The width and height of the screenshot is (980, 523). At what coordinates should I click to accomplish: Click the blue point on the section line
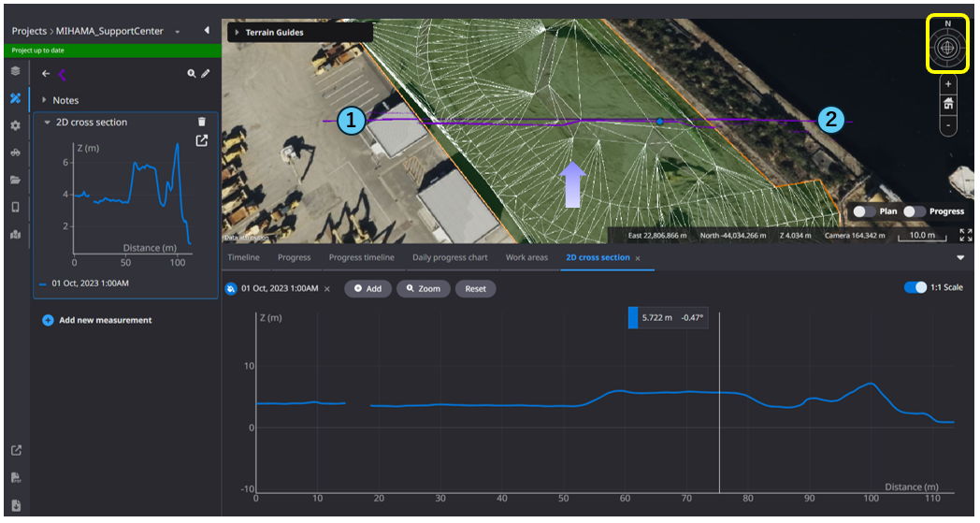tap(660, 121)
